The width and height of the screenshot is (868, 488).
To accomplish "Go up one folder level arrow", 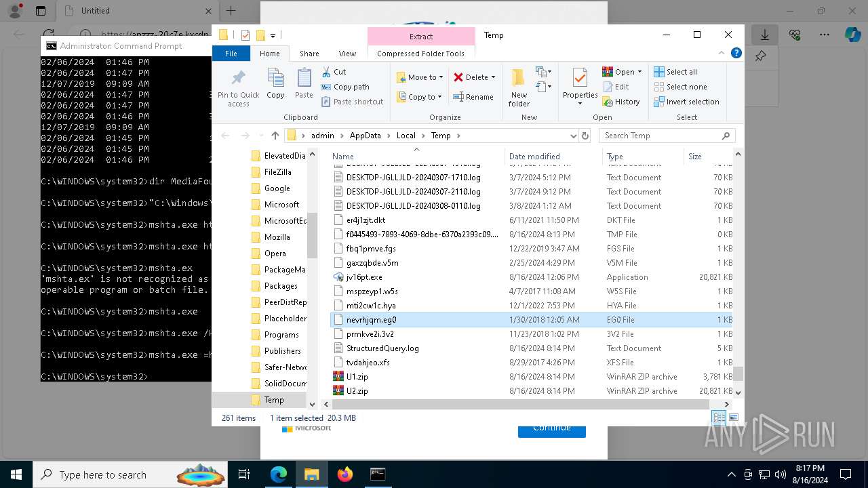I will click(275, 136).
